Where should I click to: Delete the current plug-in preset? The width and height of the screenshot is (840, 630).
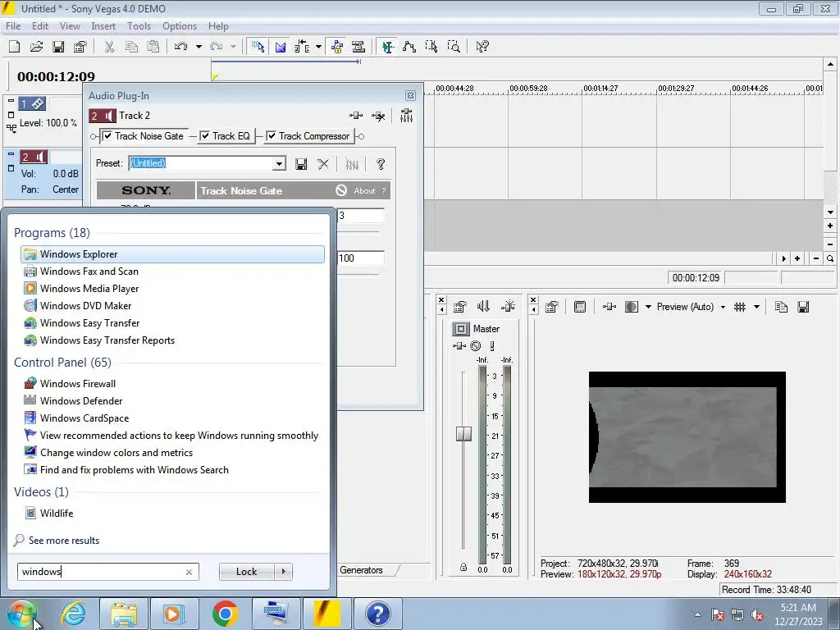323,164
